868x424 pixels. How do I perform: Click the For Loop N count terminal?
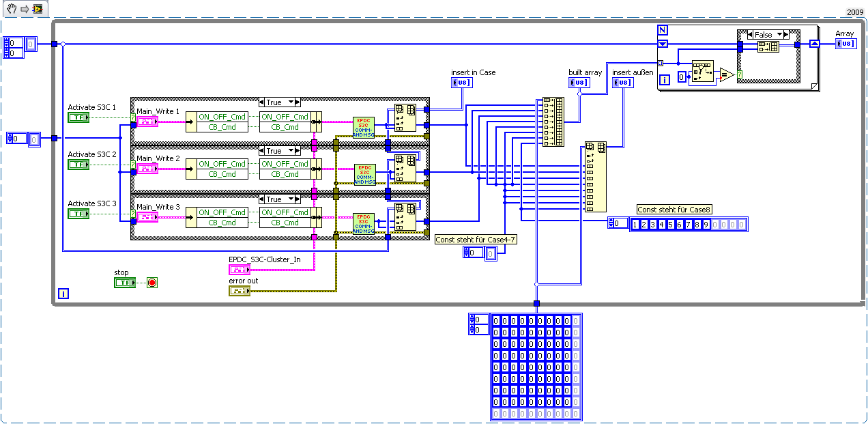pyautogui.click(x=662, y=29)
